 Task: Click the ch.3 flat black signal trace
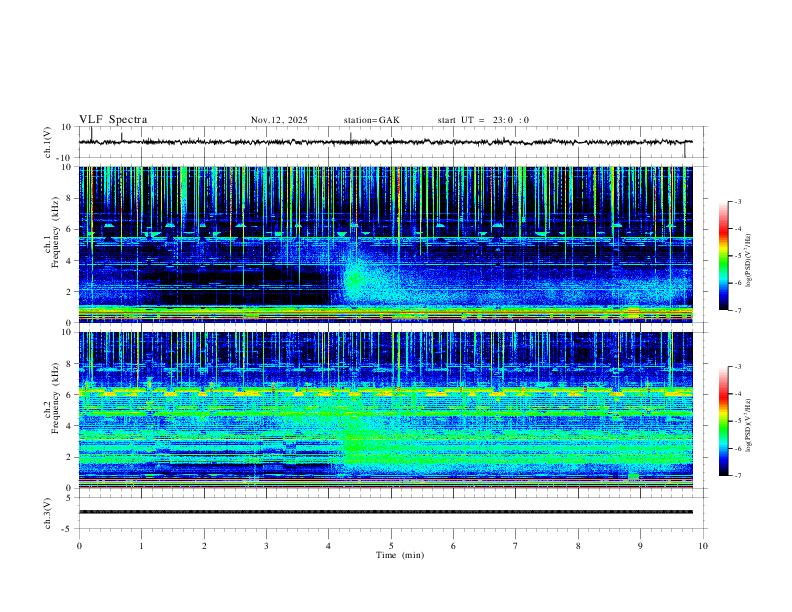point(385,512)
